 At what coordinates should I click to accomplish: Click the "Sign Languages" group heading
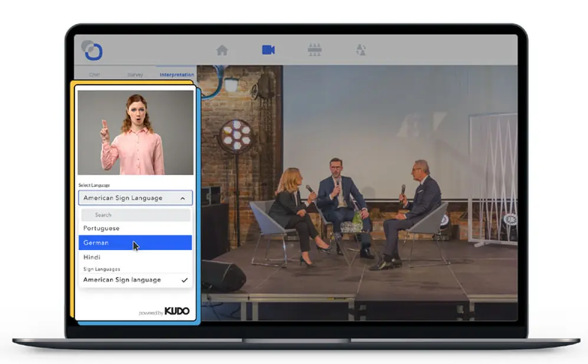point(101,269)
